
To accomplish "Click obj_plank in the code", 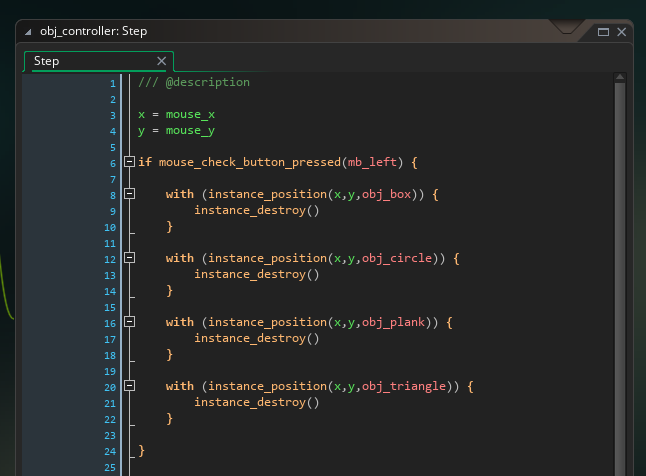I will (393, 322).
